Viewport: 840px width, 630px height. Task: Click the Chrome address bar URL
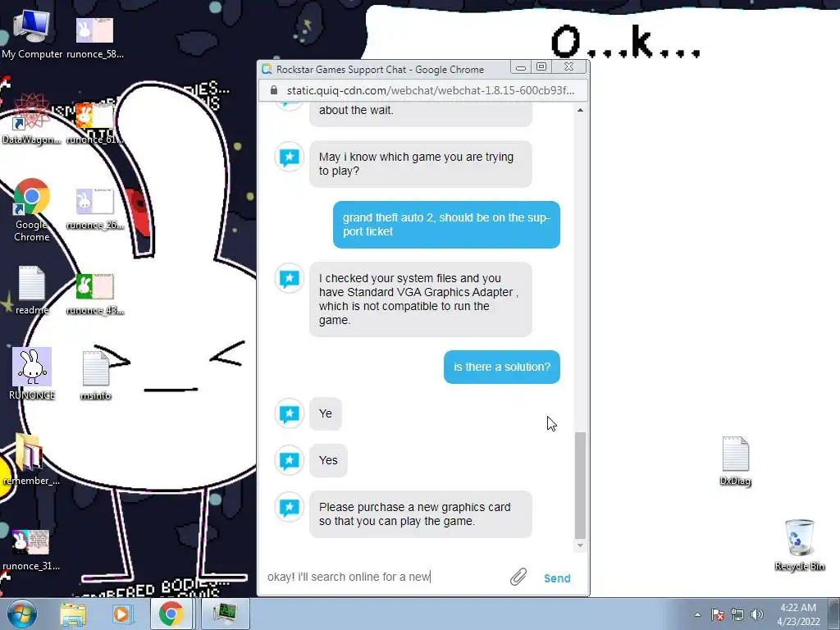click(x=430, y=90)
